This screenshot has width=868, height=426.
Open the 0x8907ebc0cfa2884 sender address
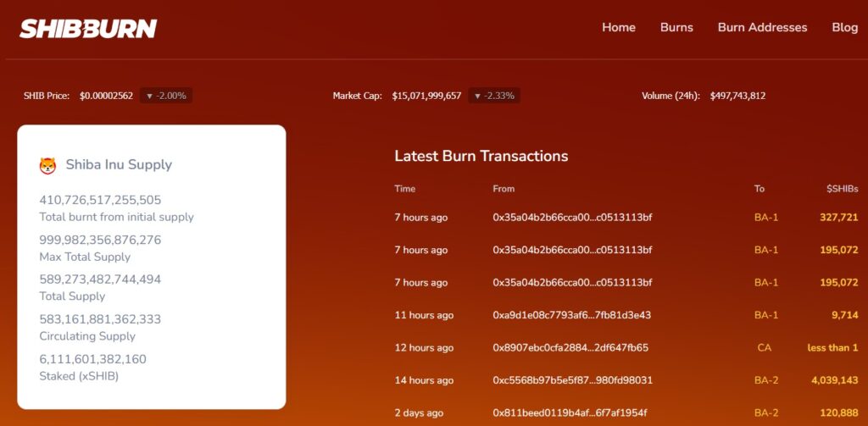click(x=570, y=348)
